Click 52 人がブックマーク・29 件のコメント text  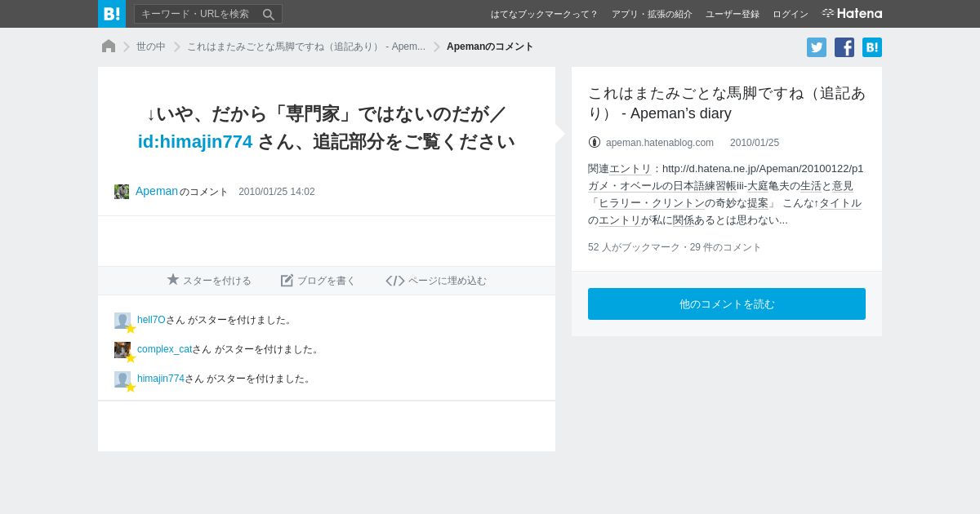(x=675, y=247)
